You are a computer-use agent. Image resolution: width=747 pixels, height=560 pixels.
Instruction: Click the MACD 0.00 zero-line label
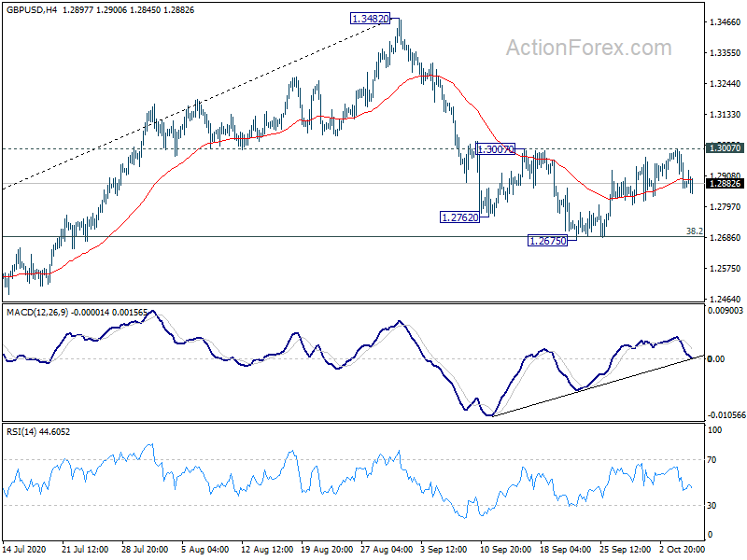tap(716, 359)
